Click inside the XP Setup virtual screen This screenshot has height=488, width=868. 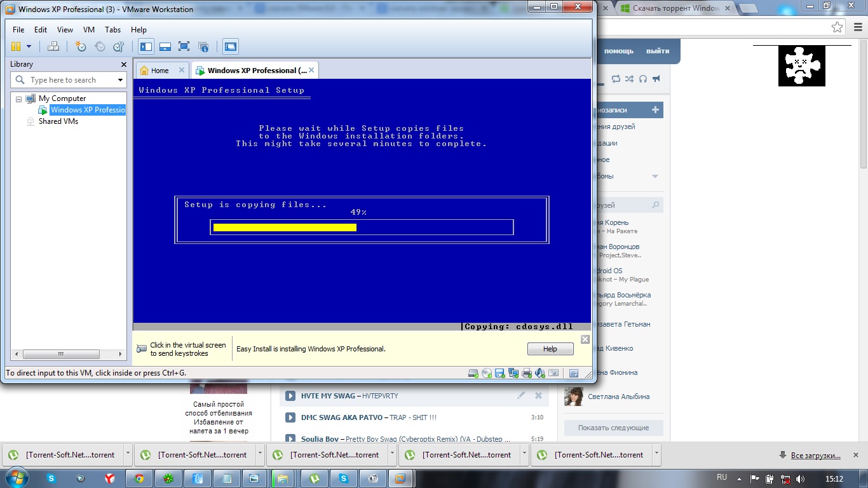click(362, 203)
